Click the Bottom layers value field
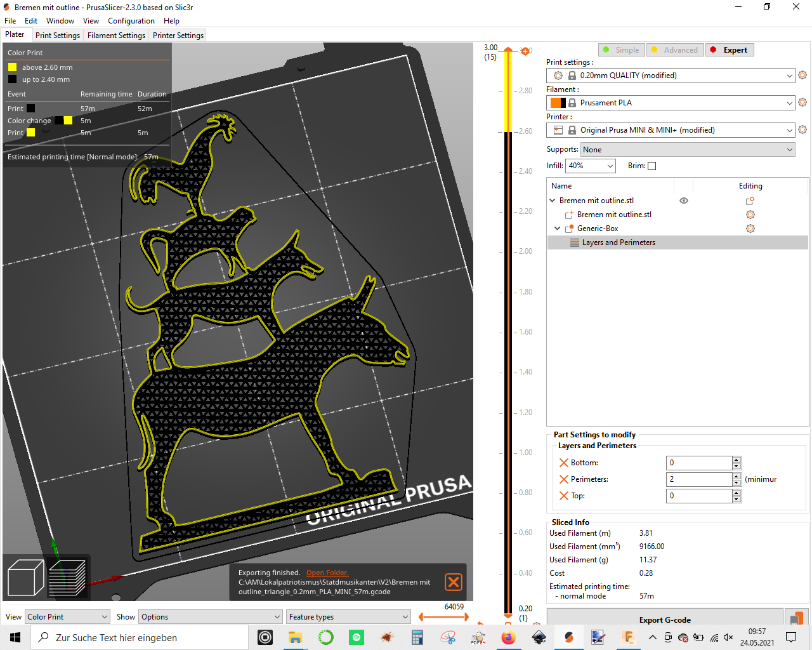Image resolution: width=812 pixels, height=650 pixels. click(700, 463)
